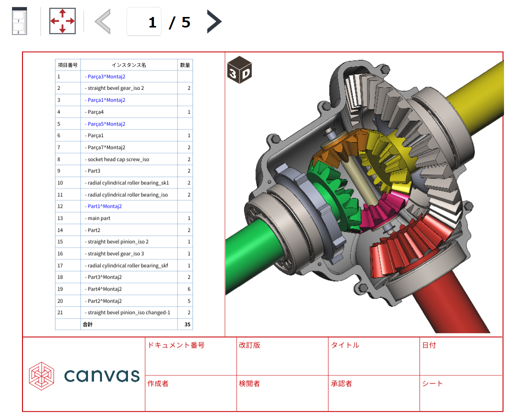Click the 承認者 field
This screenshot has height=420, width=527.
[x=374, y=393]
